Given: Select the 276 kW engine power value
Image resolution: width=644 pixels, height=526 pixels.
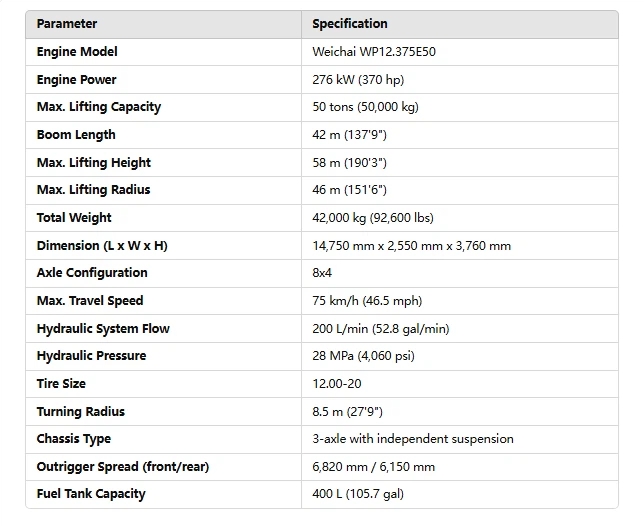Looking at the screenshot, I should (x=358, y=80).
